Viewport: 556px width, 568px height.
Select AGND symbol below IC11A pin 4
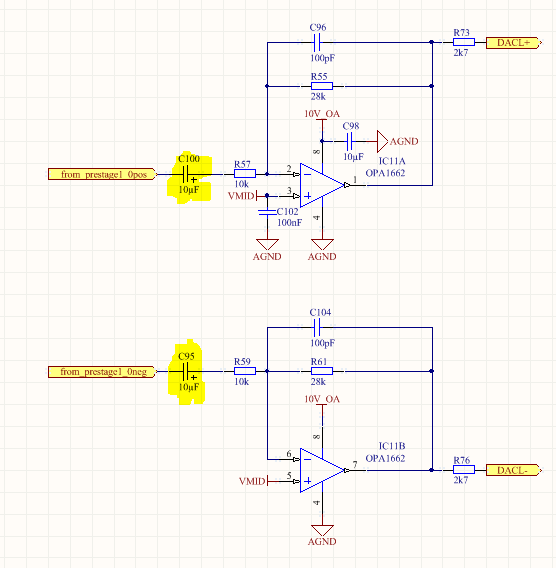tap(322, 250)
